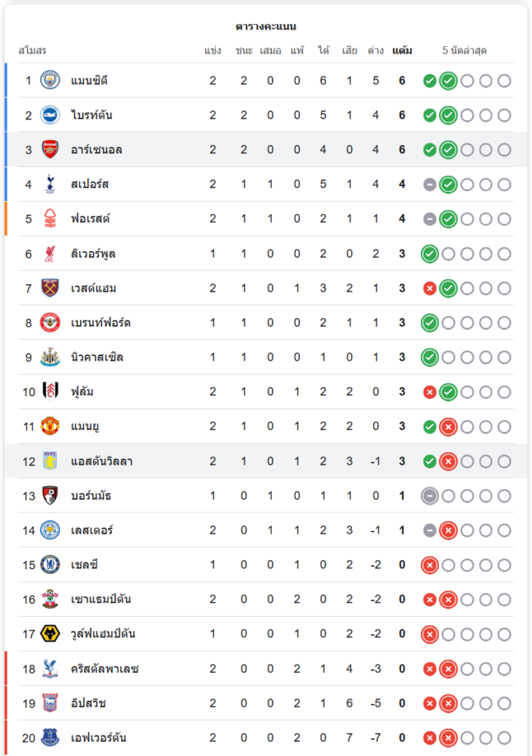
Task: Click the Tottenham Spurs crest icon
Action: (x=50, y=184)
